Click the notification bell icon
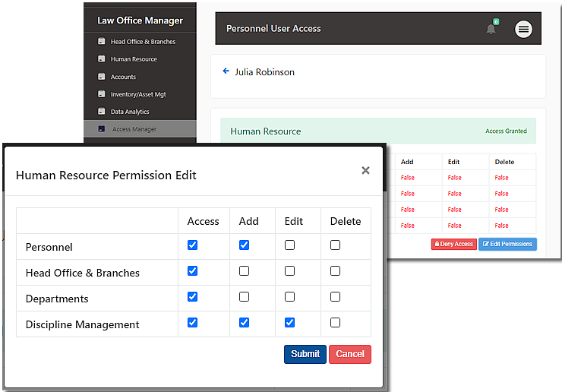This screenshot has height=392, width=562. pos(491,29)
